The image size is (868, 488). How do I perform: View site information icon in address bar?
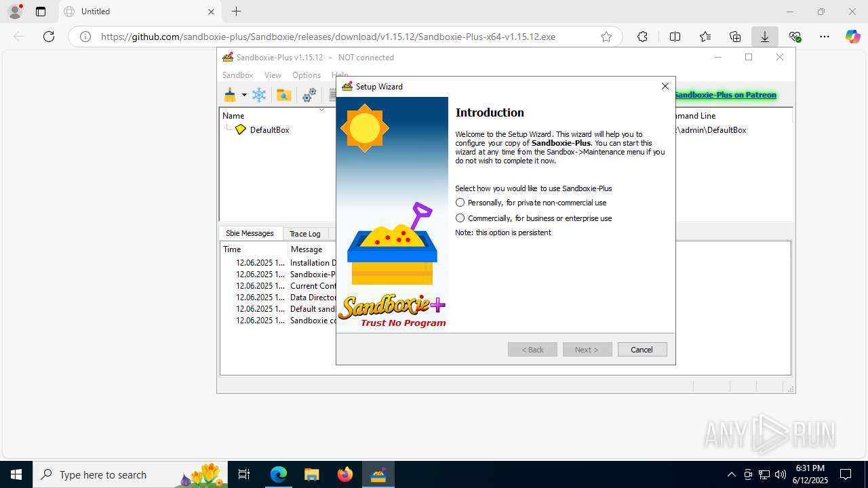[x=85, y=37]
